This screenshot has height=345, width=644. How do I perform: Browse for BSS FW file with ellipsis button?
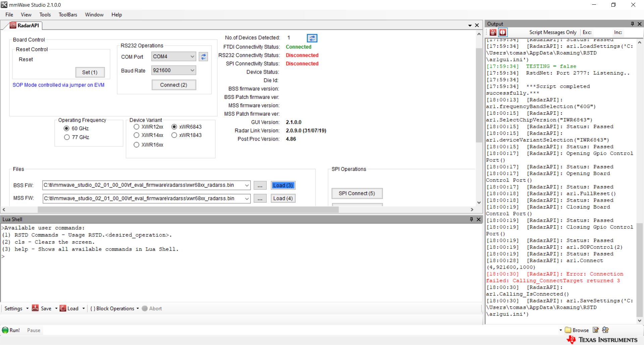[260, 185]
